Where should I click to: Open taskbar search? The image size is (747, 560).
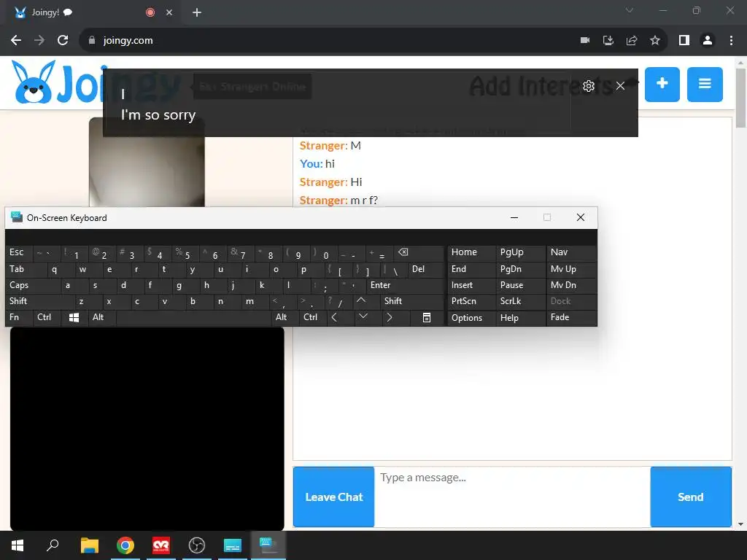(53, 545)
